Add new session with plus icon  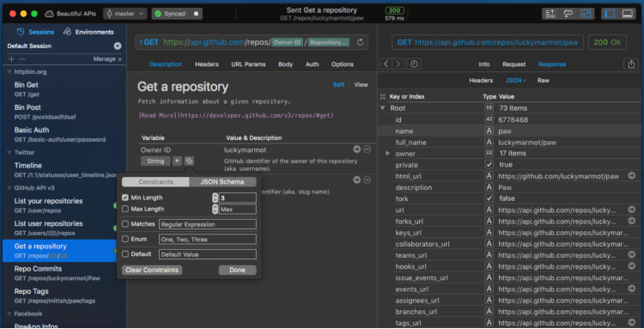tap(11, 59)
